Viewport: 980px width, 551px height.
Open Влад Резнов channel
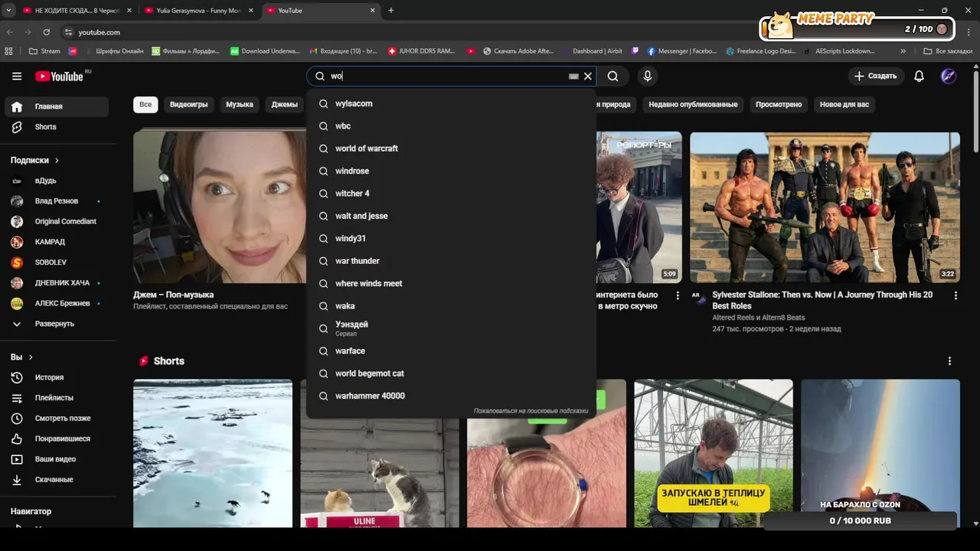[x=57, y=201]
